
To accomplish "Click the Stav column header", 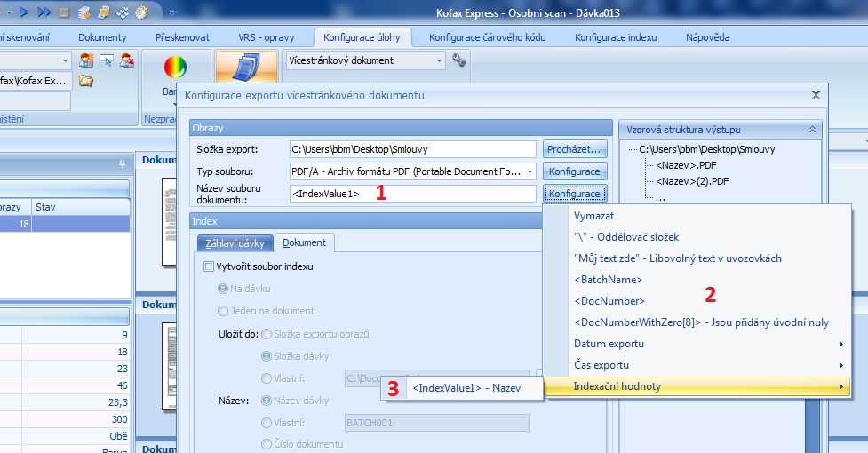I will pos(81,208).
